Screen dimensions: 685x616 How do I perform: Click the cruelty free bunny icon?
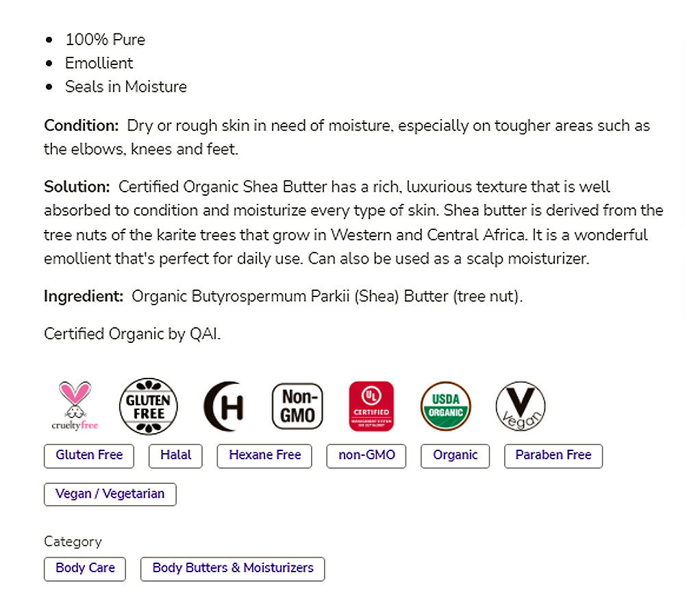point(75,406)
